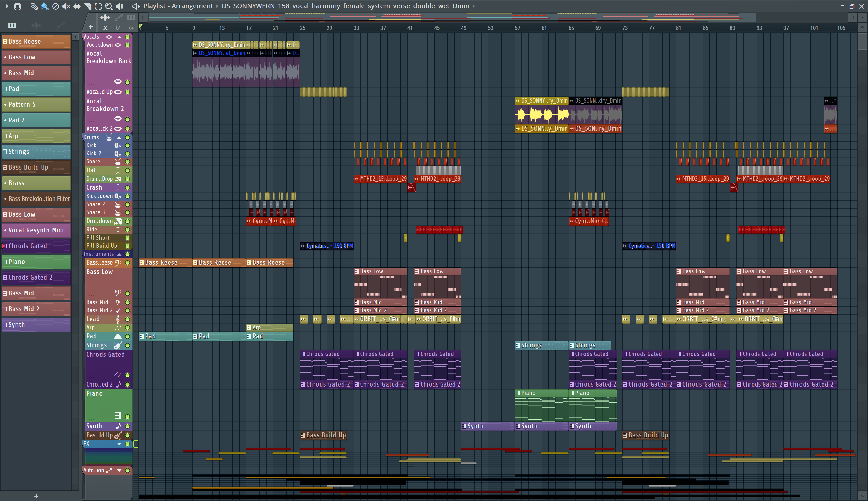Open the Playlist options menu arrow

point(7,6)
